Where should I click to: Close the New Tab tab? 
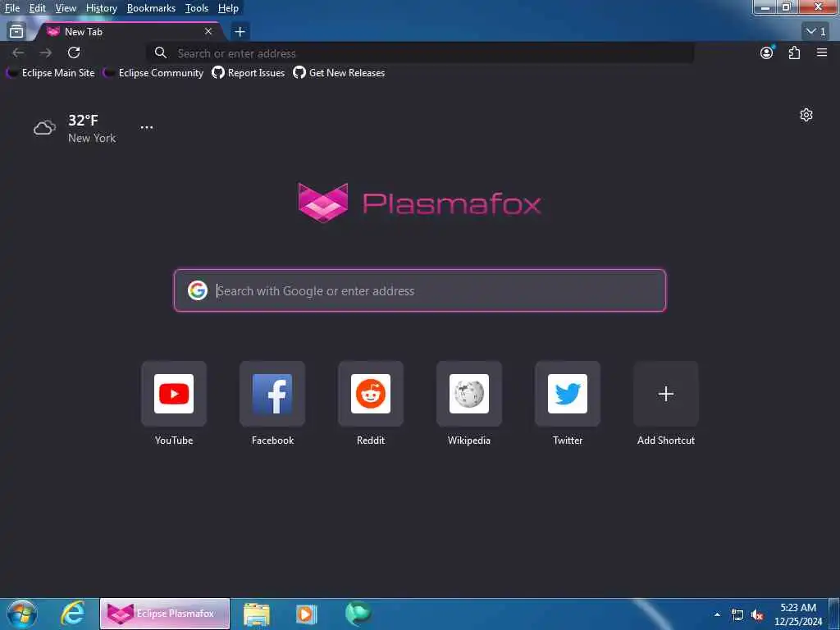pos(208,32)
